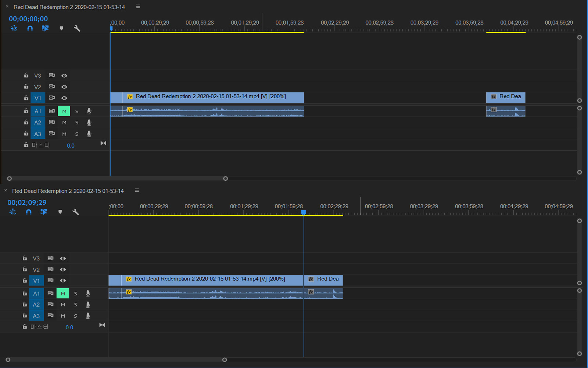Enable voice-over record on A3 top timeline
Screen dimensions: 588x368
click(x=89, y=134)
